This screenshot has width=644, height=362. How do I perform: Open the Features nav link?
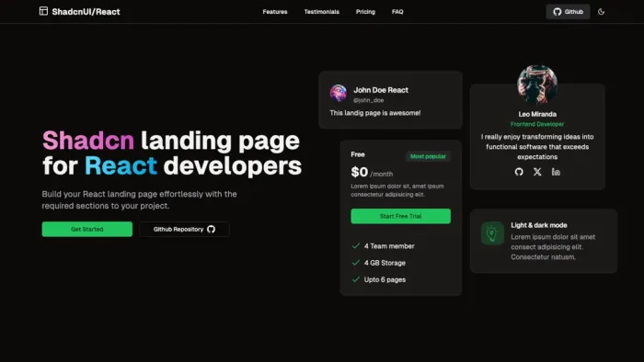click(x=275, y=11)
